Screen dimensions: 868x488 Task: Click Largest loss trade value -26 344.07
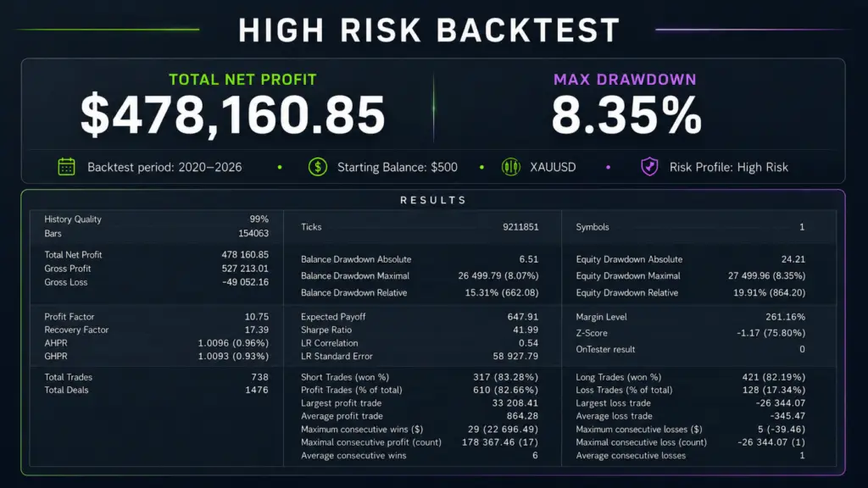pos(781,403)
